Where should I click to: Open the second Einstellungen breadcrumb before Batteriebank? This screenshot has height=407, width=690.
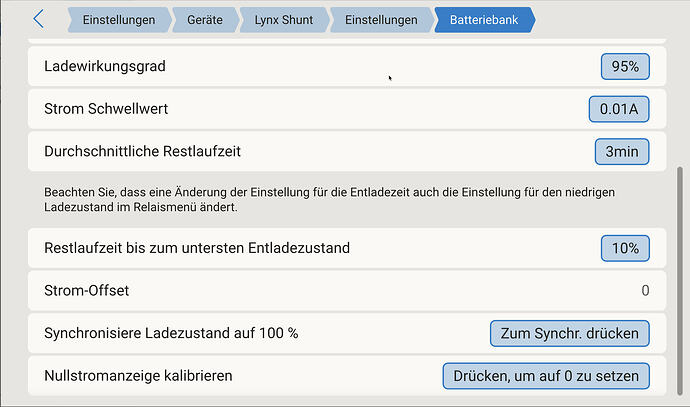381,20
